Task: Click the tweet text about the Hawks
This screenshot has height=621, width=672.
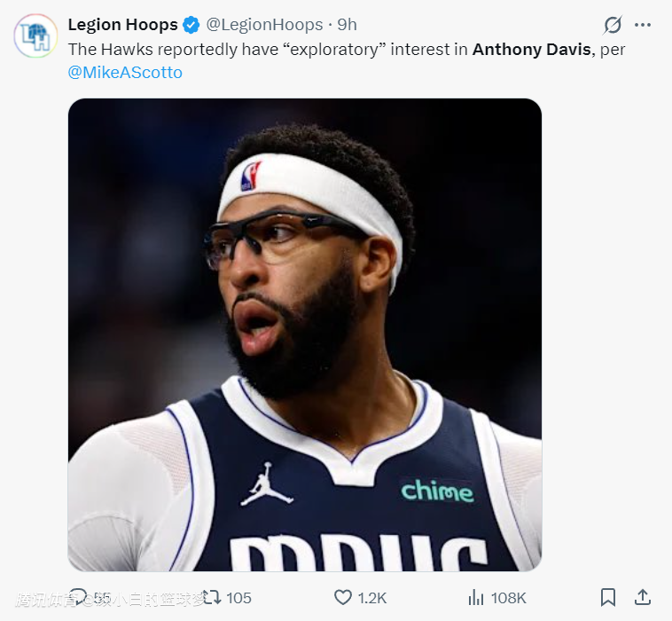Action: tap(266, 50)
